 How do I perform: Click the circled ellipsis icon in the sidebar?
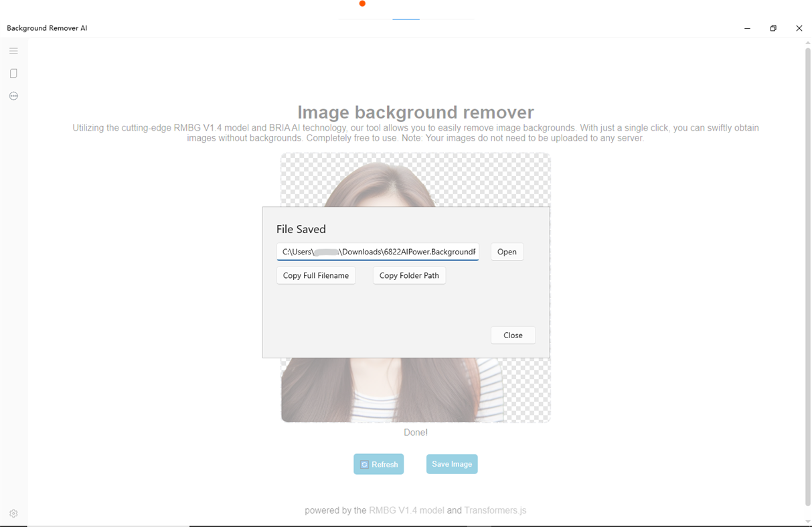click(13, 96)
